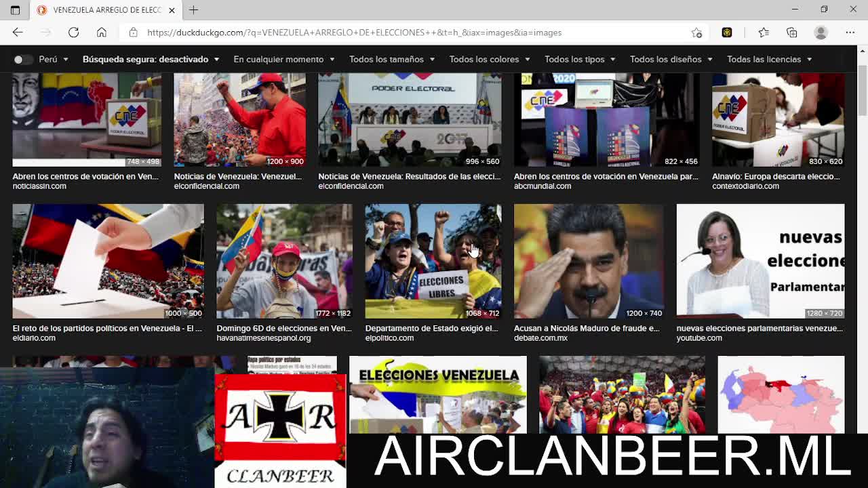The width and height of the screenshot is (868, 488).
Task: Open the yellow extension icon in toolbar
Action: point(727,33)
